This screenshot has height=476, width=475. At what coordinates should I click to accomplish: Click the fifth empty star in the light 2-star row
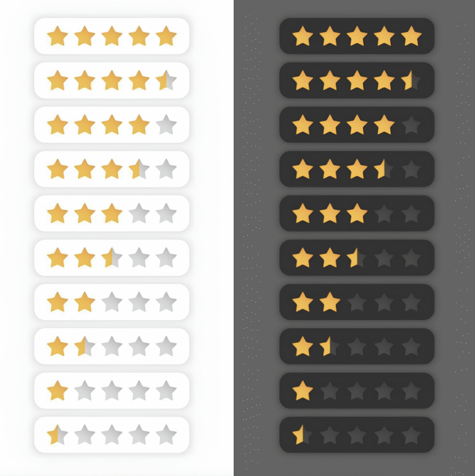(x=166, y=302)
